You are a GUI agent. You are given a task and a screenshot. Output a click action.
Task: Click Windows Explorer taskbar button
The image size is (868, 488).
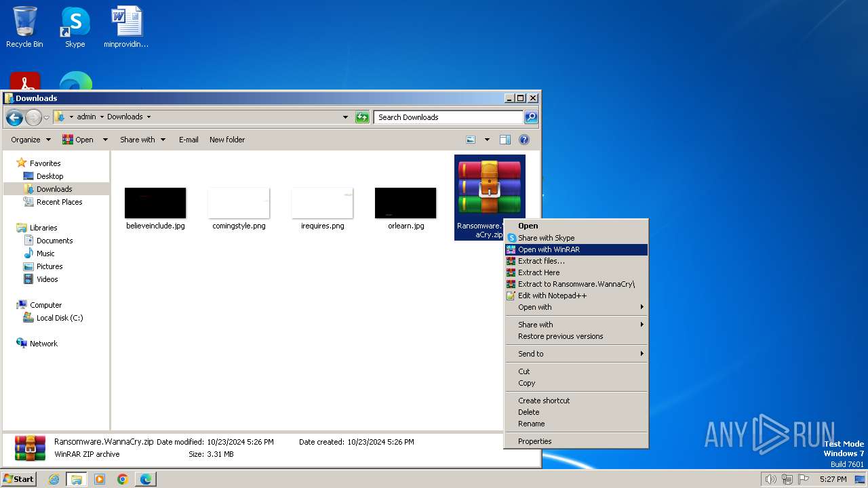point(77,479)
